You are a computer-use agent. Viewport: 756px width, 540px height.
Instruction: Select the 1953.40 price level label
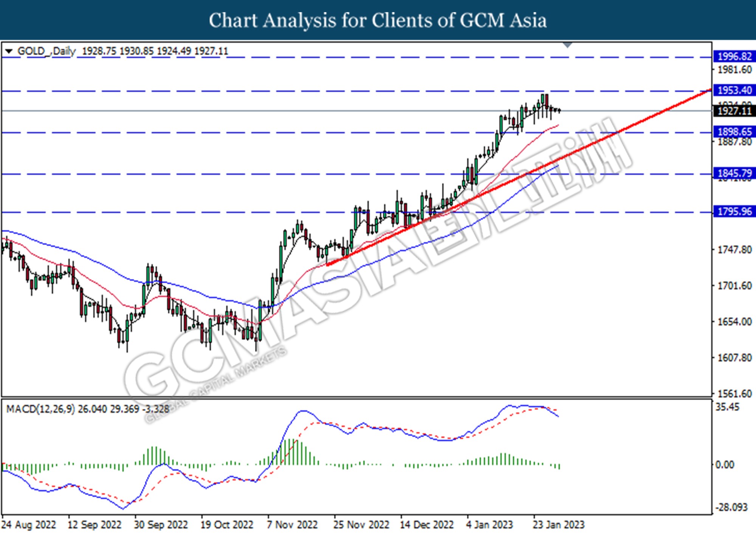[x=734, y=90]
